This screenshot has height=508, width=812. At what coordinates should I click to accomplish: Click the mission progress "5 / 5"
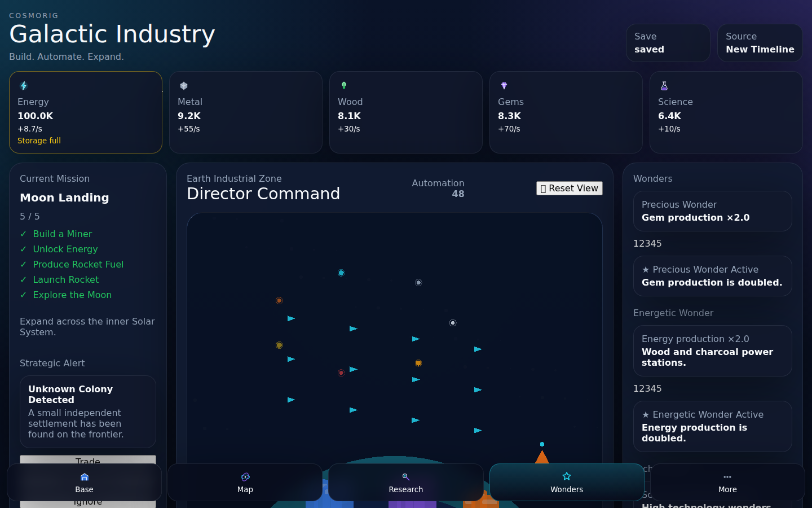pyautogui.click(x=30, y=216)
